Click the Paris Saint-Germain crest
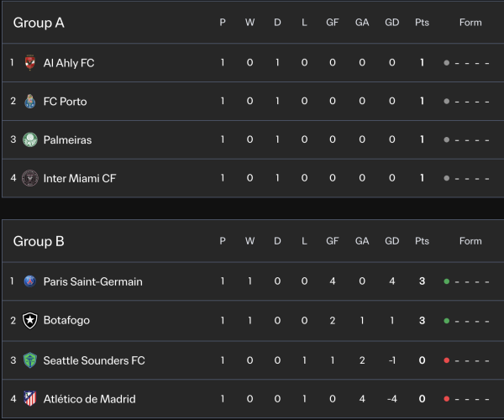The width and height of the screenshot is (504, 420). tap(30, 281)
